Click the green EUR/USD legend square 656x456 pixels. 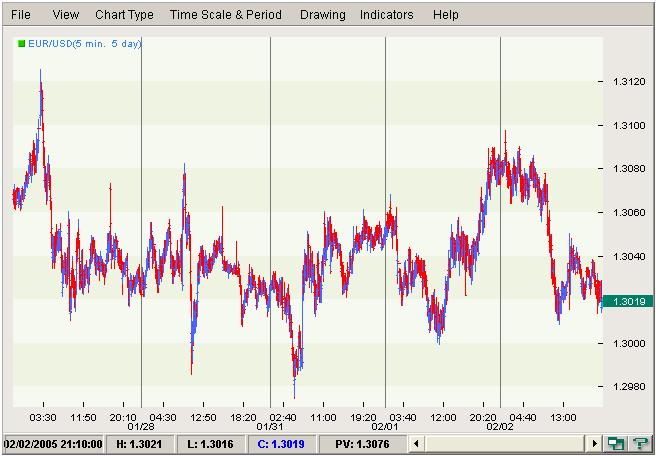point(21,44)
